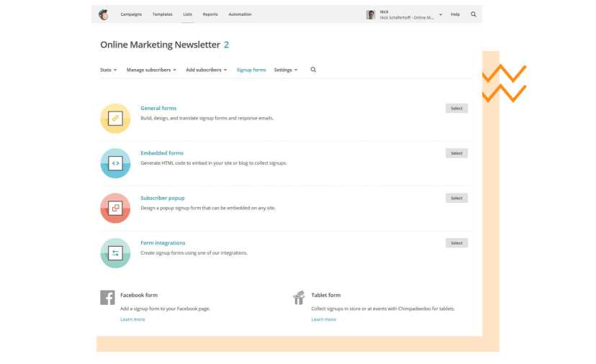
Task: Switch to the Signup forms tab
Action: coord(251,70)
